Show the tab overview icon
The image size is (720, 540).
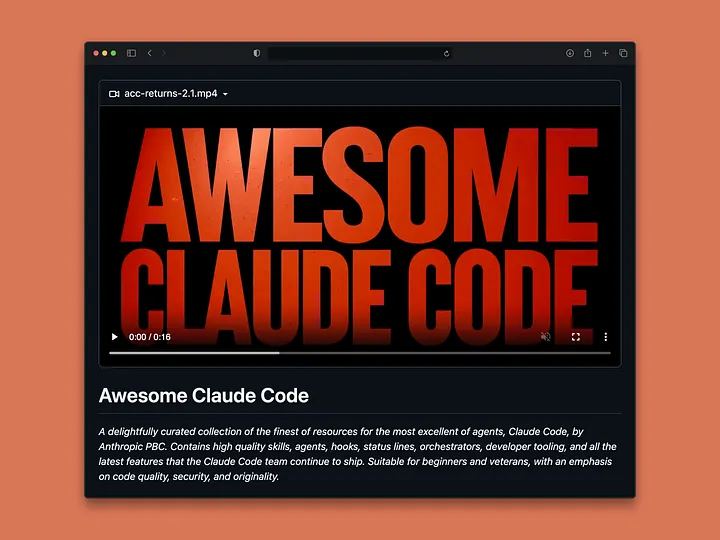coord(623,53)
